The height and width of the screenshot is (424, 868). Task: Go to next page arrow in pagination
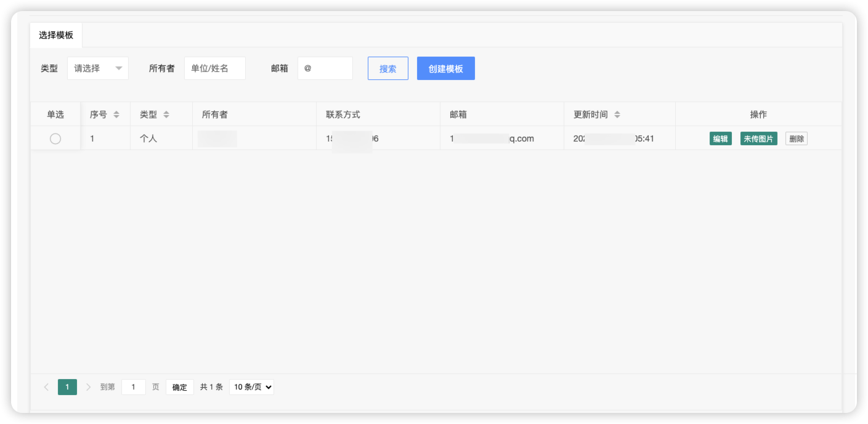pos(88,387)
